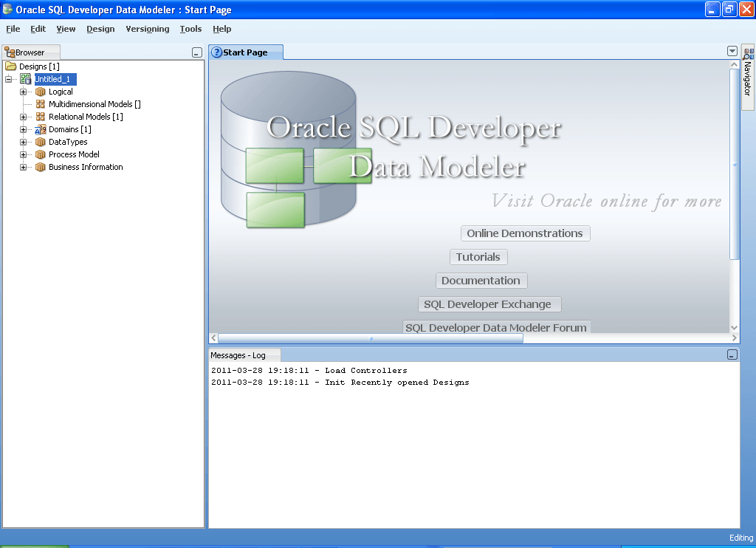The width and height of the screenshot is (756, 548).
Task: Open the editor tab list dropdown
Action: point(732,51)
